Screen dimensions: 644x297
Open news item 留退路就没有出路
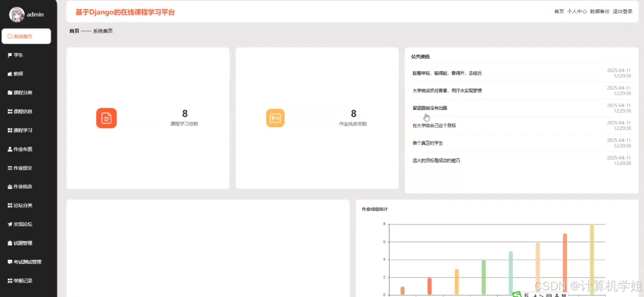pos(430,108)
